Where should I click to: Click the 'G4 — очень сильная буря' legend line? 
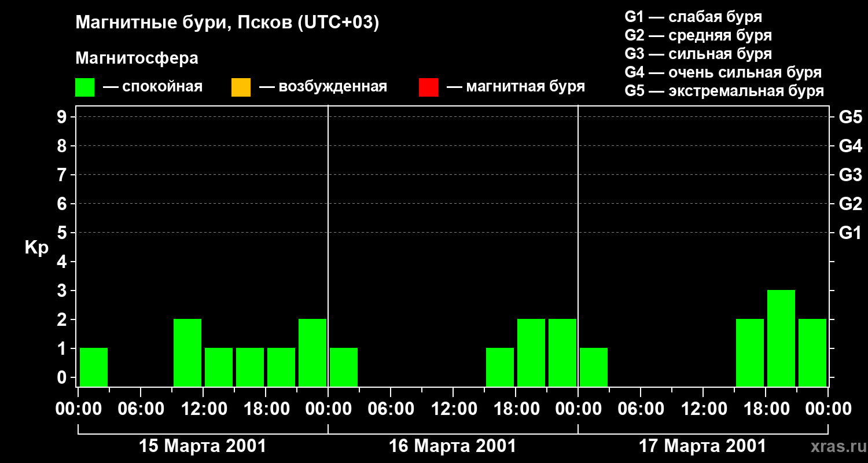pos(723,72)
